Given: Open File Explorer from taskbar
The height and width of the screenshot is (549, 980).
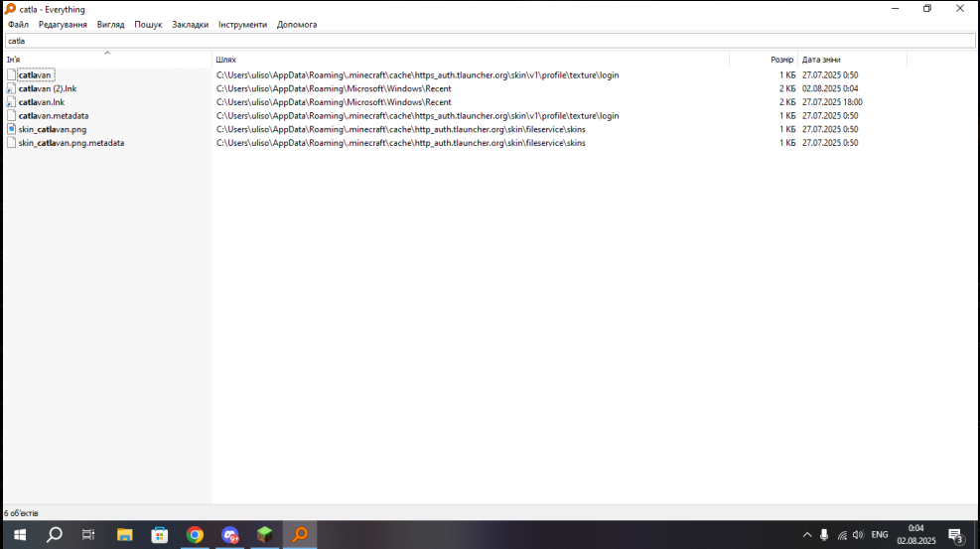Looking at the screenshot, I should tap(125, 535).
